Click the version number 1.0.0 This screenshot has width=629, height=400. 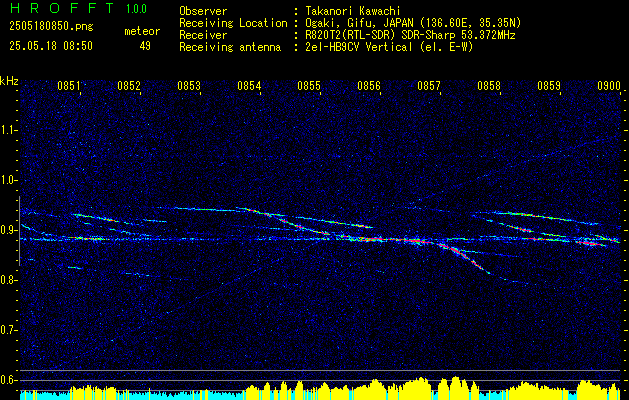point(136,9)
